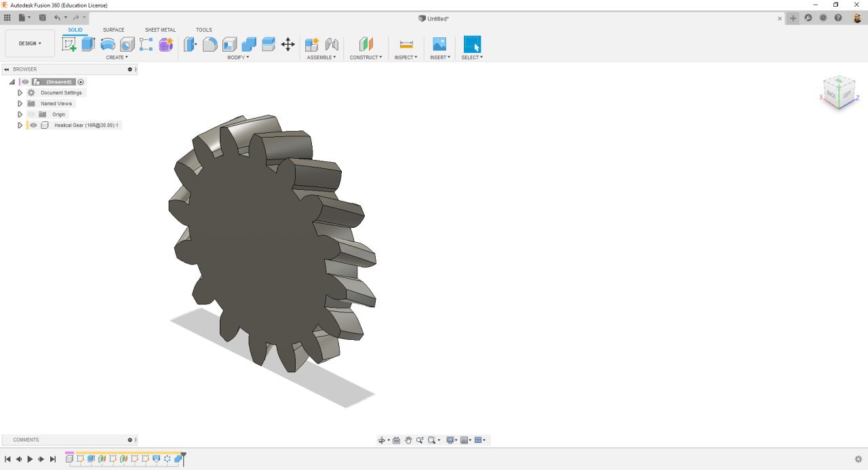Open timeline settings gear
Image resolution: width=868 pixels, height=470 pixels.
(x=859, y=459)
